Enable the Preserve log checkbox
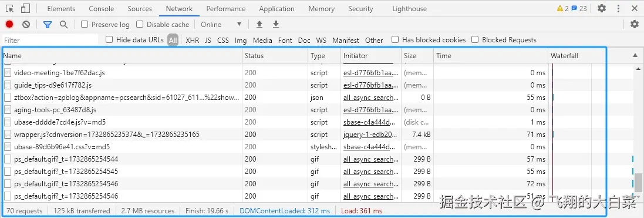 85,24
